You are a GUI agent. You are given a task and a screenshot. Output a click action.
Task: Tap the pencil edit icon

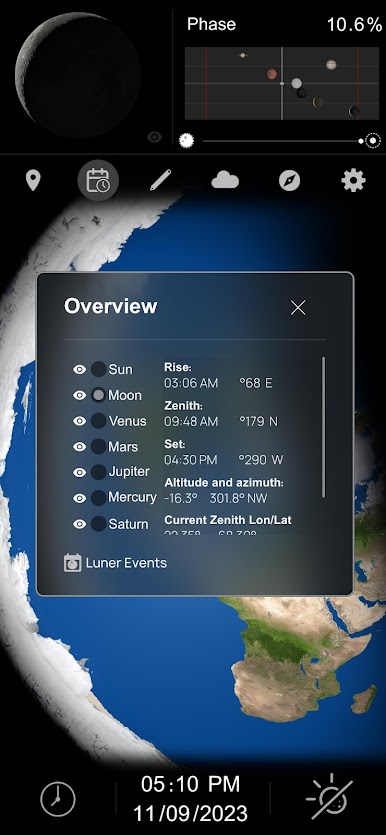[x=160, y=180]
